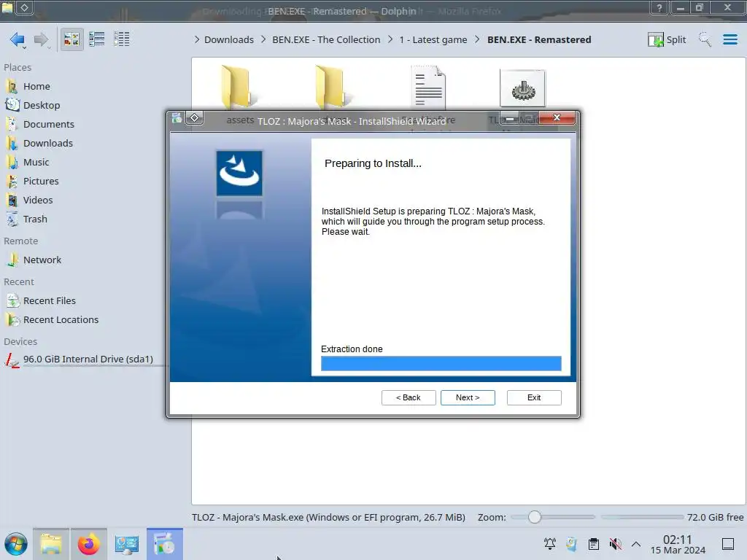
Task: Switch to Icons view mode
Action: (x=71, y=39)
